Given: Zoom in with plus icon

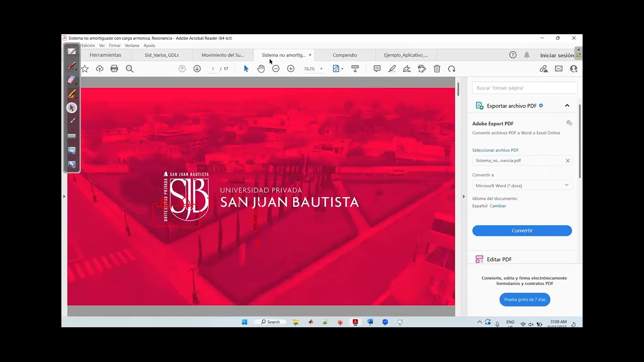Looking at the screenshot, I should click(291, 69).
